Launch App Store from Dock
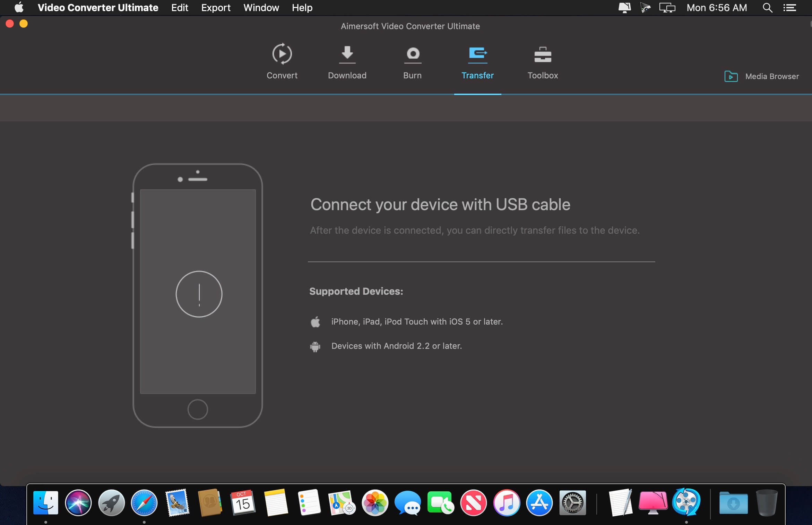 tap(538, 504)
